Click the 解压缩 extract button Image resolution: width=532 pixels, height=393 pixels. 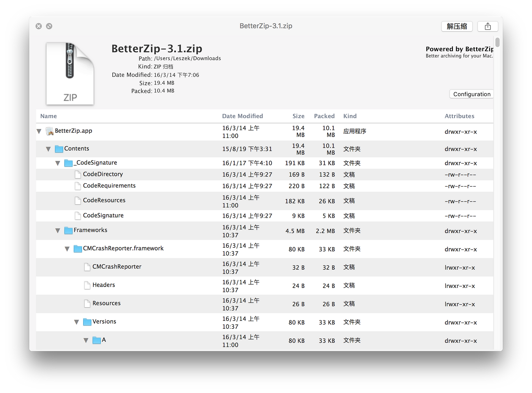[457, 26]
